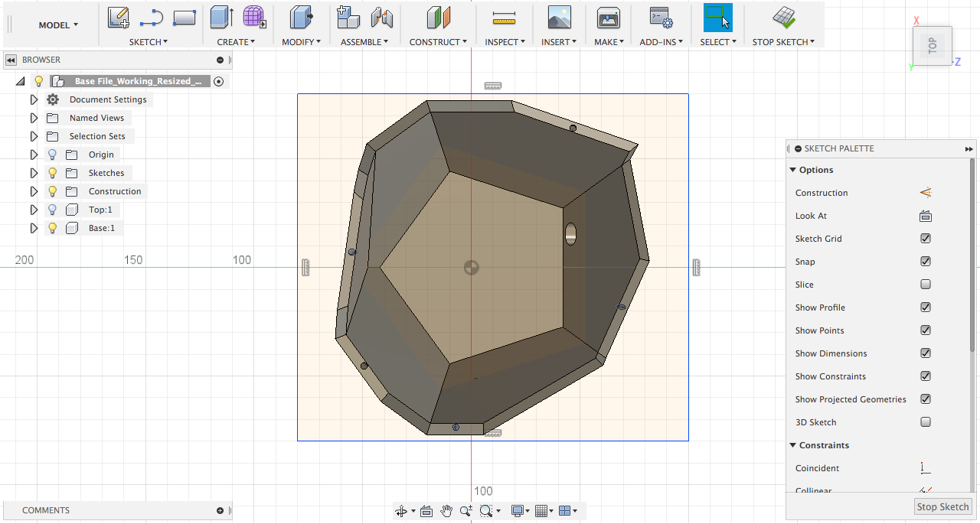Enable the Slice checkbox
Screen dimensions: 980x524
(926, 285)
